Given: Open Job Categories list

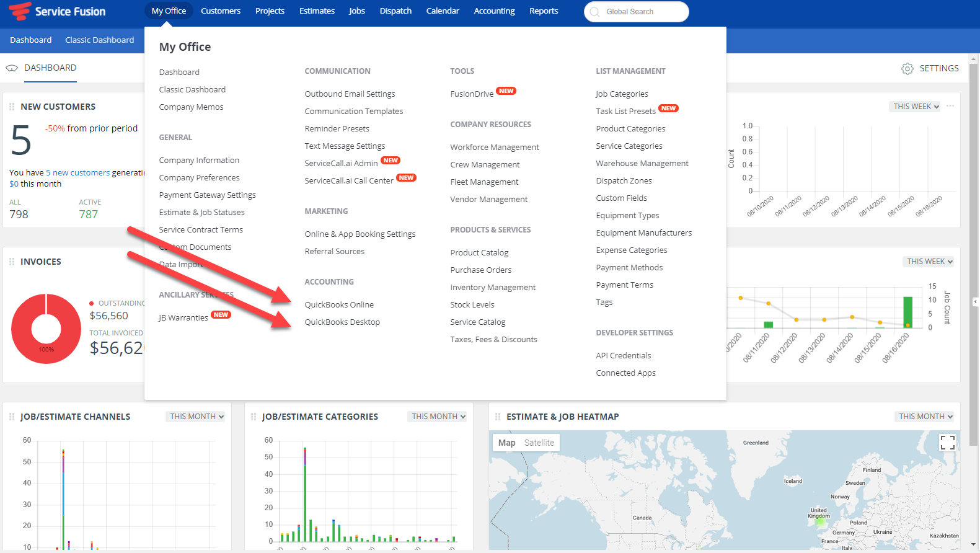Looking at the screenshot, I should tap(622, 94).
